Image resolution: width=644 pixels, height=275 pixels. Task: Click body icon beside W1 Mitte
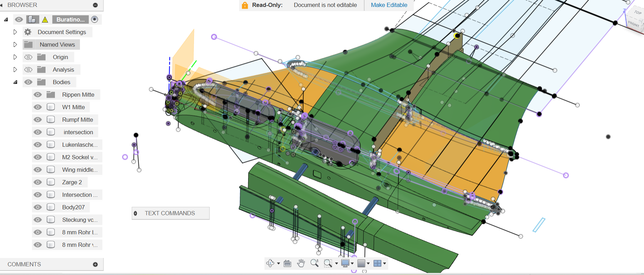(51, 107)
